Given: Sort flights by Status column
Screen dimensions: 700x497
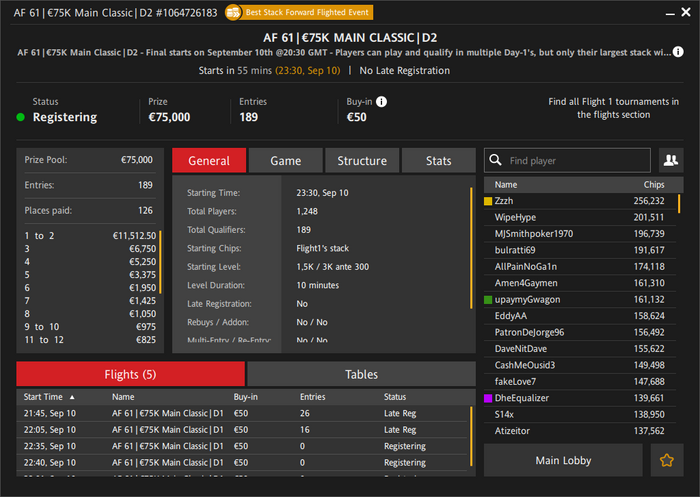Looking at the screenshot, I should pyautogui.click(x=395, y=397).
